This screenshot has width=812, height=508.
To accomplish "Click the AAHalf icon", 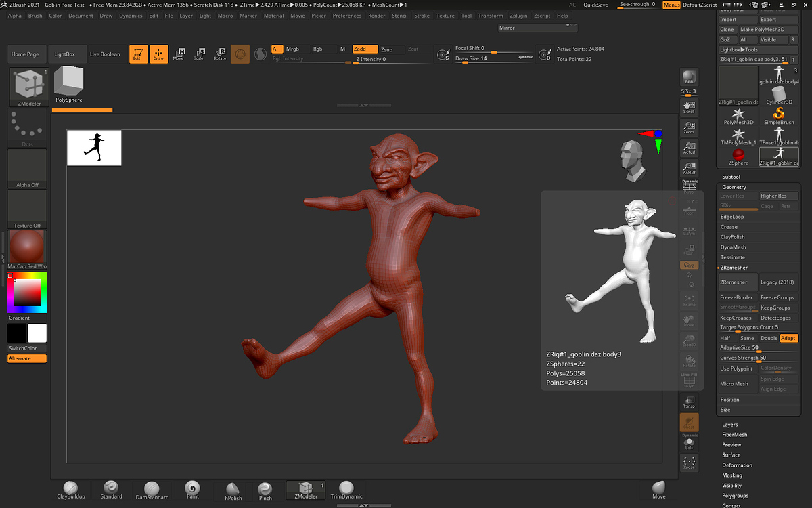I will pyautogui.click(x=689, y=168).
